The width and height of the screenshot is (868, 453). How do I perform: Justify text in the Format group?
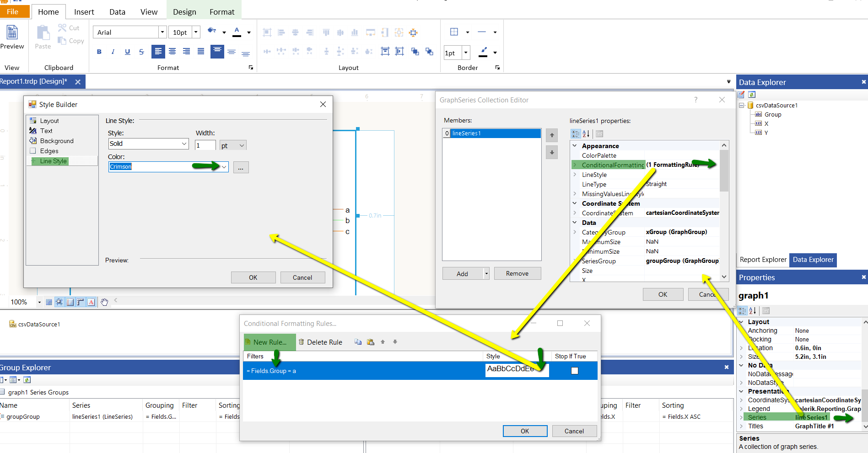tap(201, 52)
